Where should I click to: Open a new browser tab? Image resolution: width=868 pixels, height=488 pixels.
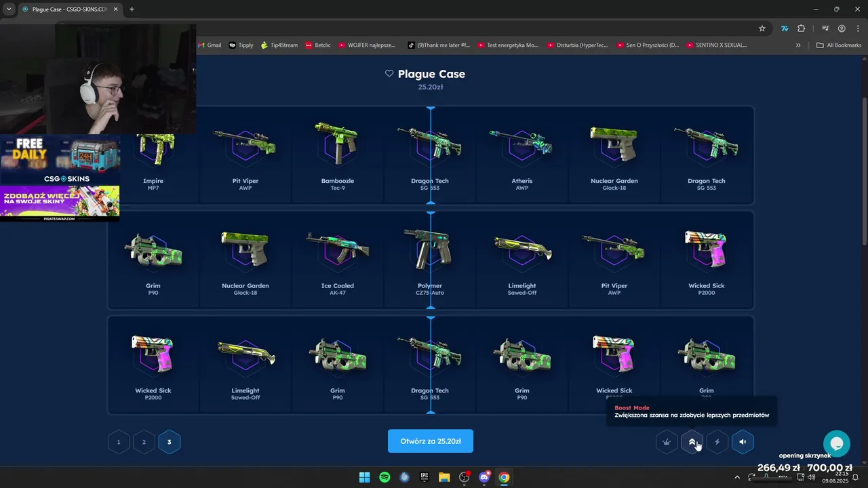tap(132, 9)
